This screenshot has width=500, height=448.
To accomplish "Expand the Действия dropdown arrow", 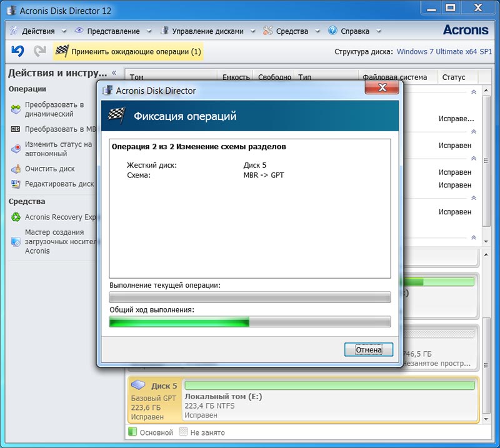I will (64, 31).
